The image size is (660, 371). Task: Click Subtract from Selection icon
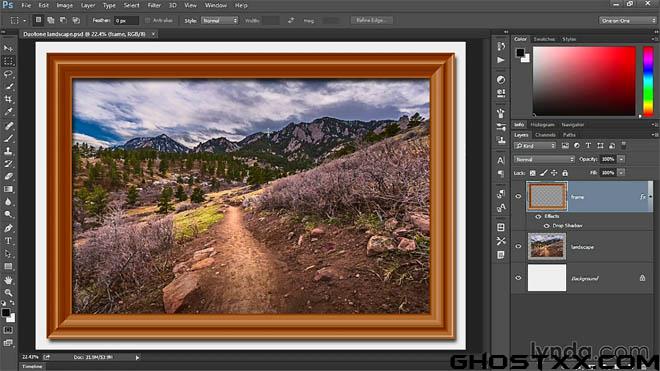click(63, 20)
